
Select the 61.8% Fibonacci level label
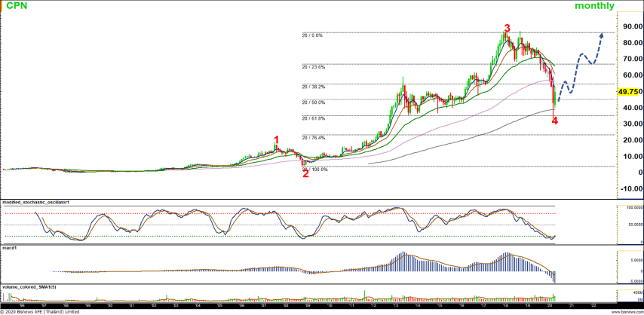coord(314,118)
